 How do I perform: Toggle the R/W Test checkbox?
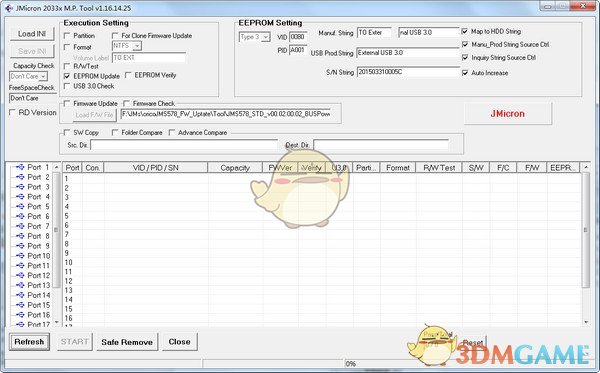(x=67, y=66)
